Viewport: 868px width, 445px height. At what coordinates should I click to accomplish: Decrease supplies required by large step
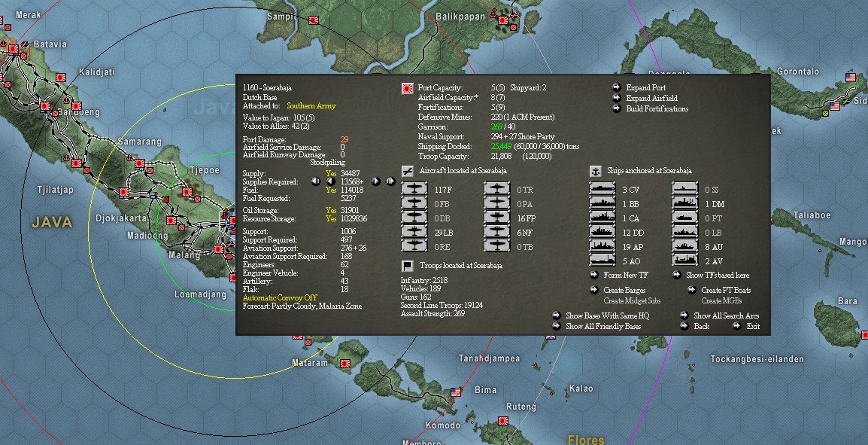(x=316, y=181)
